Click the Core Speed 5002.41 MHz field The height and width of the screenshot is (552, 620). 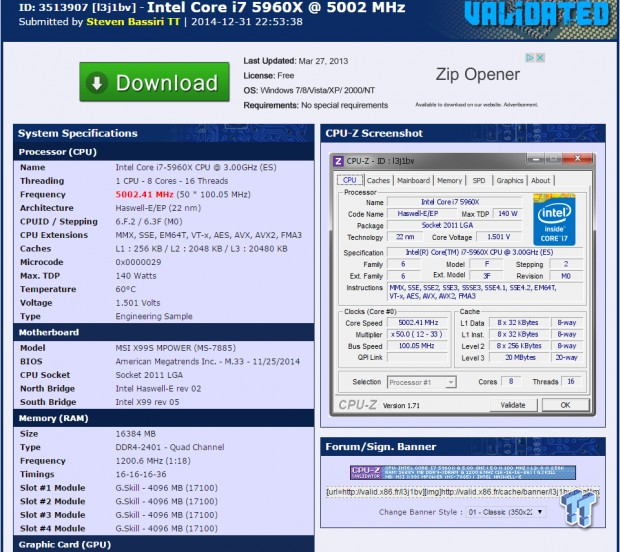418,323
